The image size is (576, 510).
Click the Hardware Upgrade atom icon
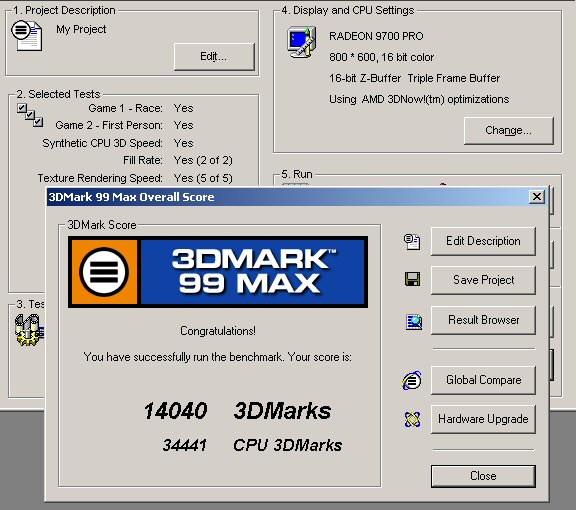pyautogui.click(x=412, y=419)
